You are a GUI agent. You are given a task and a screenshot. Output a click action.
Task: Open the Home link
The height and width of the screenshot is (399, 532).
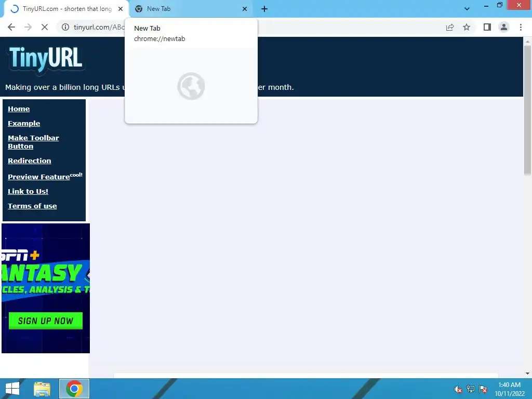click(x=19, y=109)
